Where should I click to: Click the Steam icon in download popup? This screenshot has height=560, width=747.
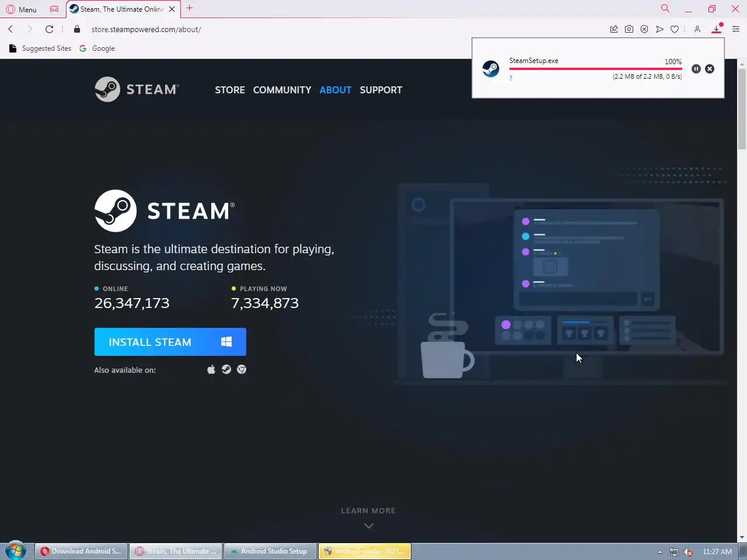[x=490, y=69]
